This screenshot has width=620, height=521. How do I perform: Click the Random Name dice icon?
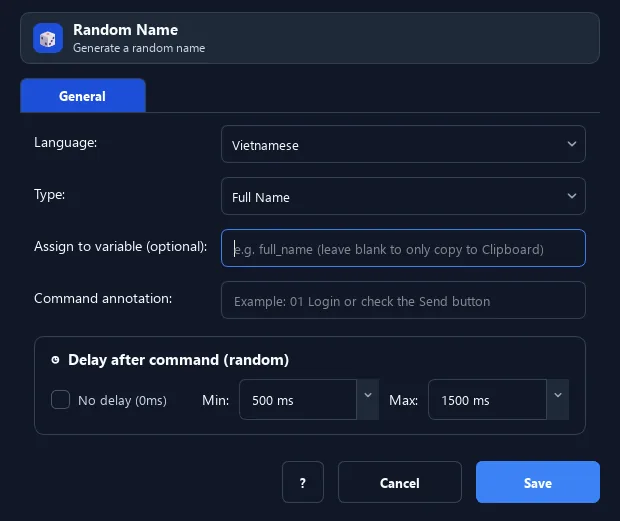tap(48, 38)
